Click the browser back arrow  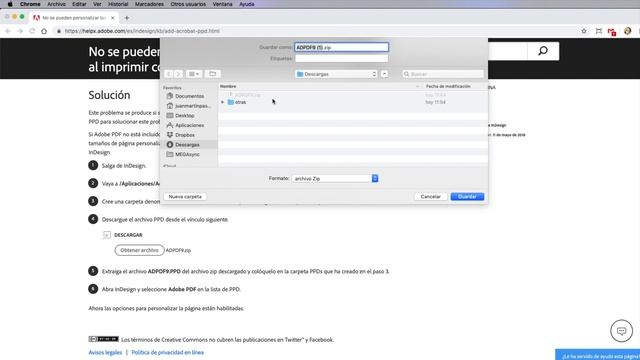click(x=8, y=31)
